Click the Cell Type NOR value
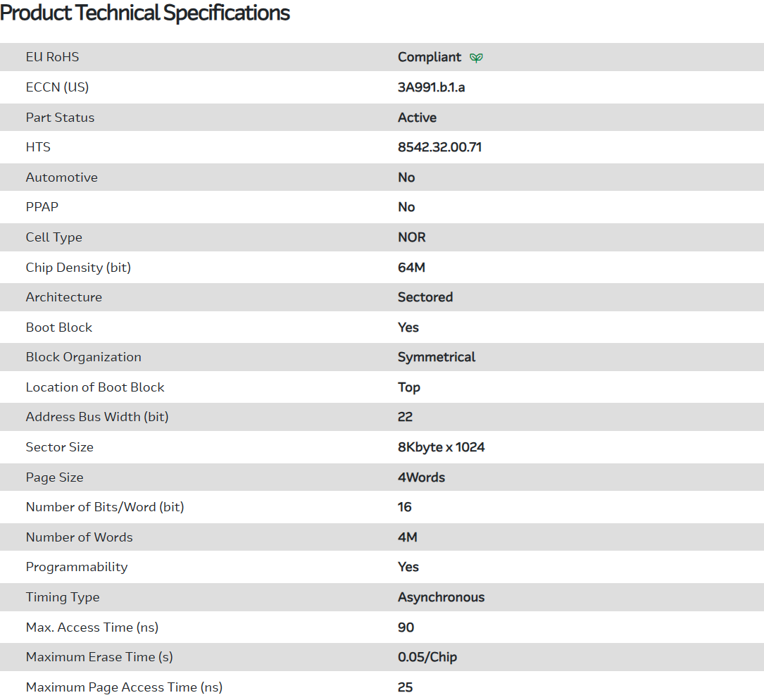Image resolution: width=764 pixels, height=700 pixels. point(412,237)
